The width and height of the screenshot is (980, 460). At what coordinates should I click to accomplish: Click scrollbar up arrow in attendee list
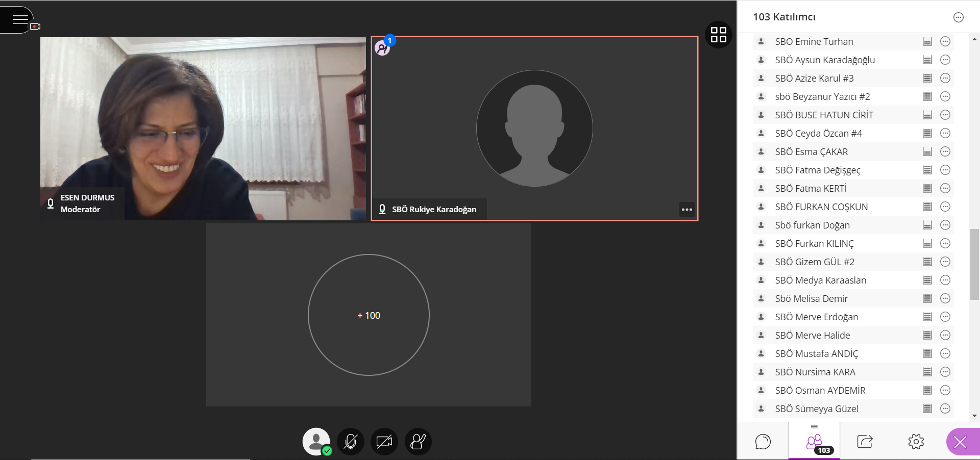coord(974,39)
